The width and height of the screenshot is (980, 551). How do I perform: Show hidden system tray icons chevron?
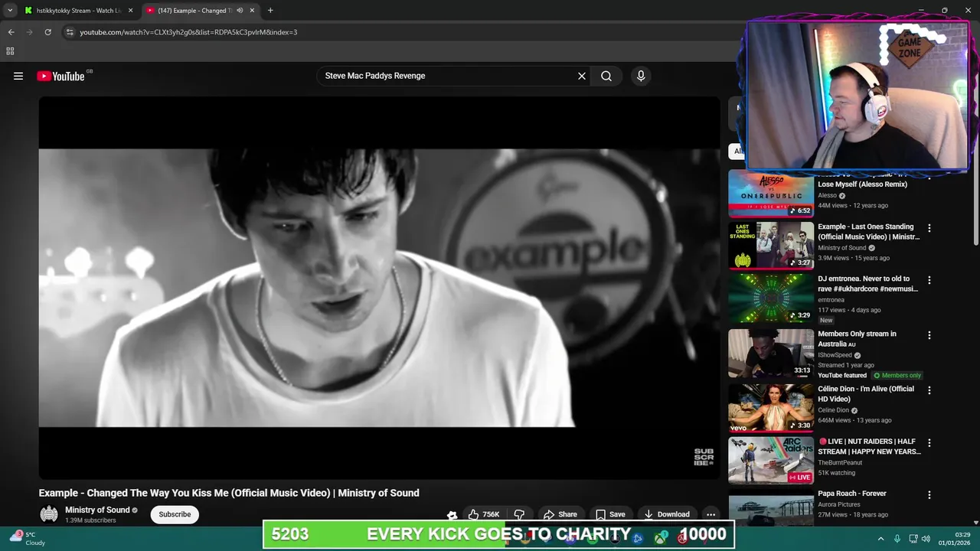[880, 539]
